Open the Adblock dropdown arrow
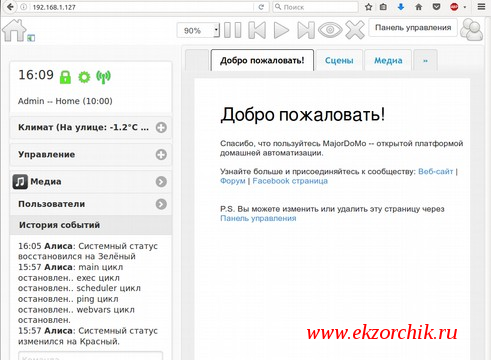Screen dimensions: 491x360 click(x=465, y=7)
